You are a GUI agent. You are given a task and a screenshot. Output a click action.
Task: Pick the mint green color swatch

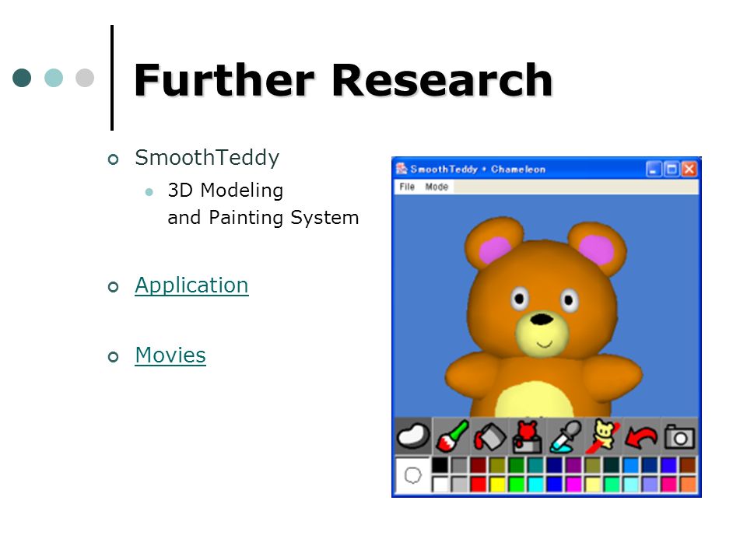[x=612, y=485]
